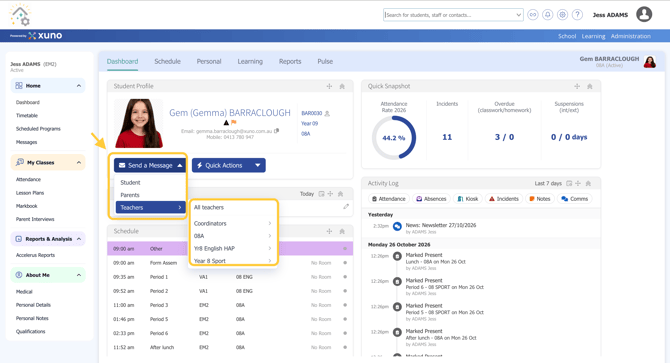Expand the Yr8 English HAP submenu
This screenshot has width=670, height=363.
pos(232,248)
